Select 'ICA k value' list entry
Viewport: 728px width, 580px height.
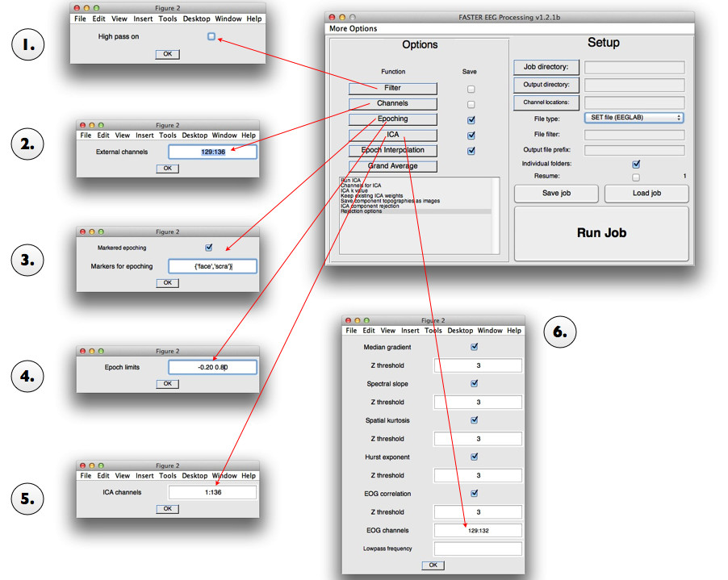click(416, 190)
